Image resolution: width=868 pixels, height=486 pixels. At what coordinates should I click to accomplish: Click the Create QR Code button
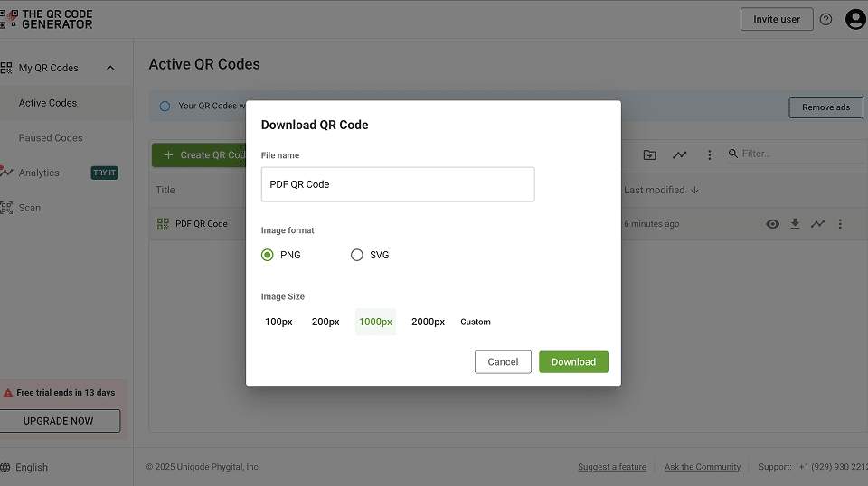pos(199,155)
